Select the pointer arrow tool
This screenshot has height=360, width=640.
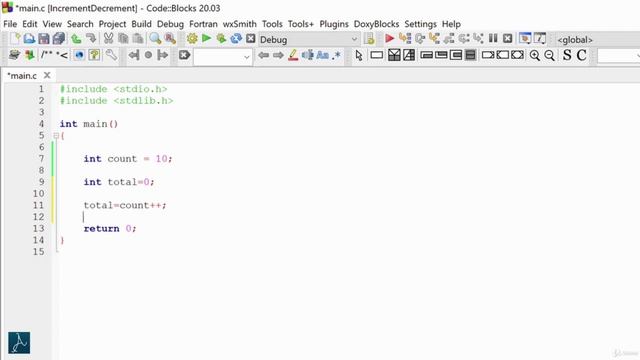point(359,55)
